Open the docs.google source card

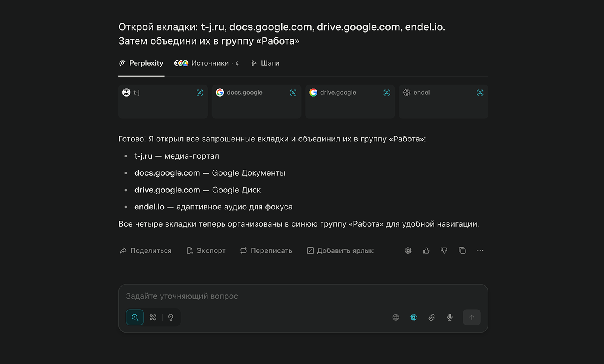[x=256, y=101]
